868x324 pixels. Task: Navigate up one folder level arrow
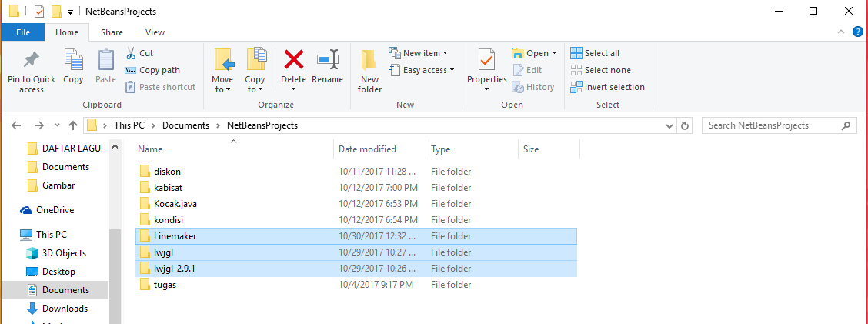pyautogui.click(x=73, y=125)
